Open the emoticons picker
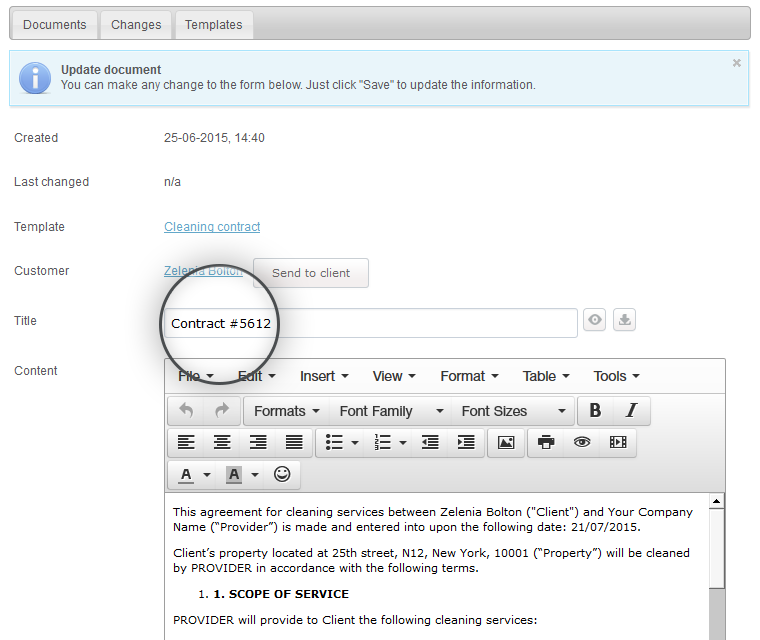 282,474
